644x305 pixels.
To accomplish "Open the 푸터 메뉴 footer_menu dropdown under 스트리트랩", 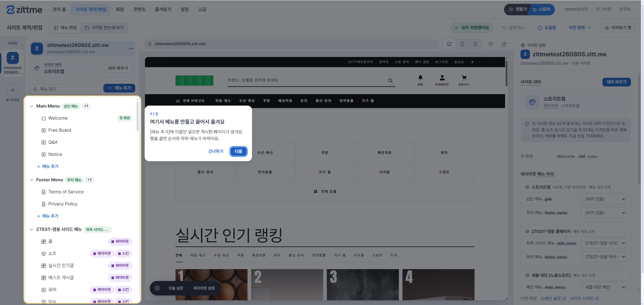I will pos(603,213).
